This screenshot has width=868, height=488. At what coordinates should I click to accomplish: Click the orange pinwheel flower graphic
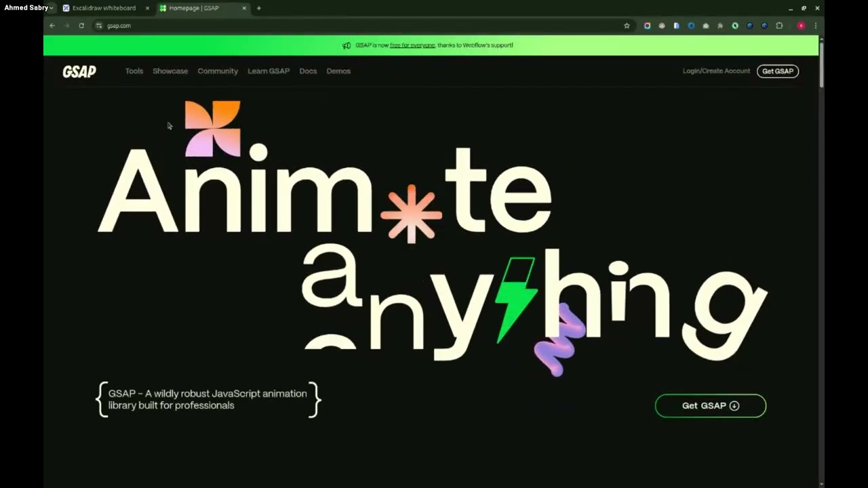pos(213,128)
